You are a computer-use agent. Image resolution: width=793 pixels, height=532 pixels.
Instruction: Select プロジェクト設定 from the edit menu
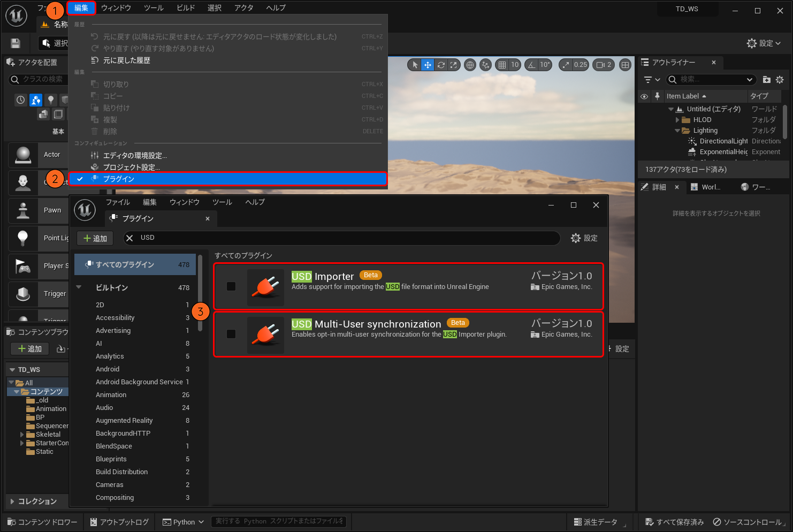coord(131,167)
